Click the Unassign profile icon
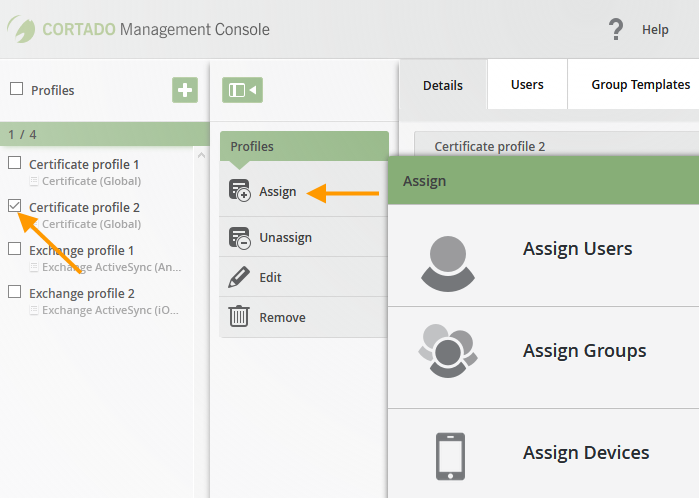The width and height of the screenshot is (699, 498). pos(239,238)
